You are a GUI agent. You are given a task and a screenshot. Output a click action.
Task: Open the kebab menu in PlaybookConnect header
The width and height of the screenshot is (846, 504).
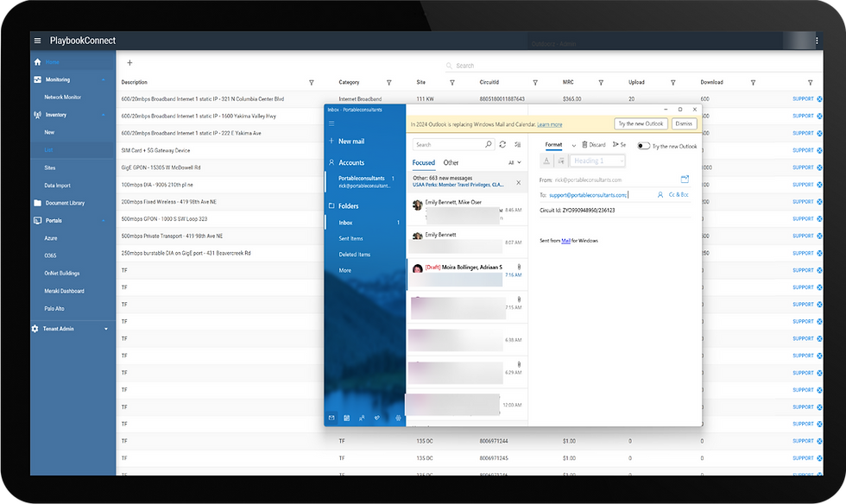pos(817,41)
